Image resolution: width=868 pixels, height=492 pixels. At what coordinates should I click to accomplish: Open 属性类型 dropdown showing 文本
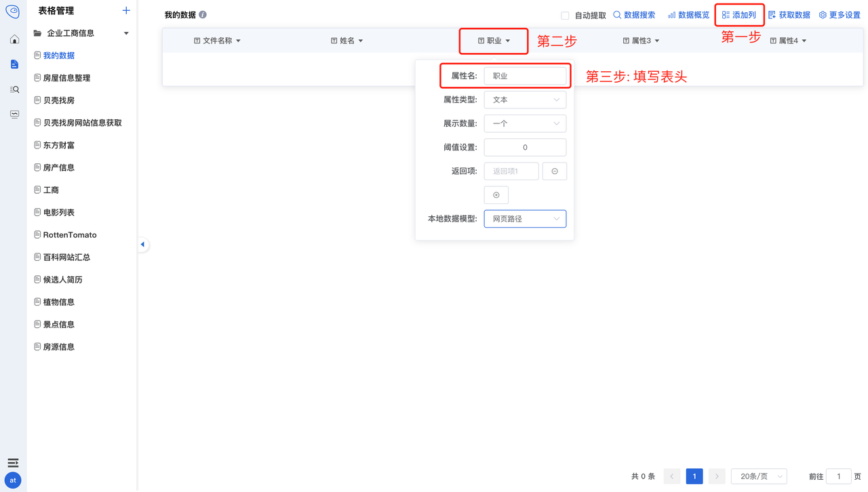[525, 100]
